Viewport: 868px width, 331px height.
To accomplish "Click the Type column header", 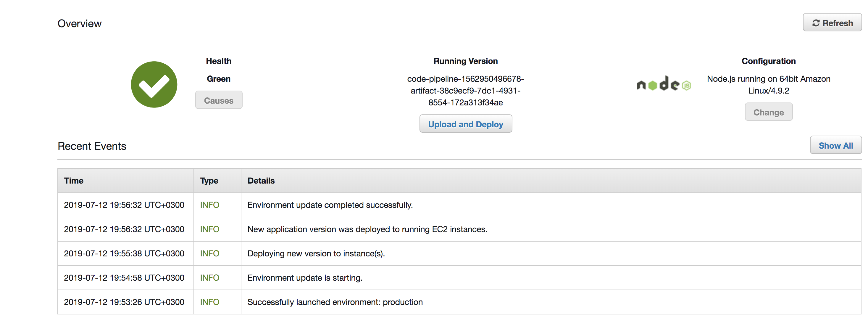I will pos(209,180).
